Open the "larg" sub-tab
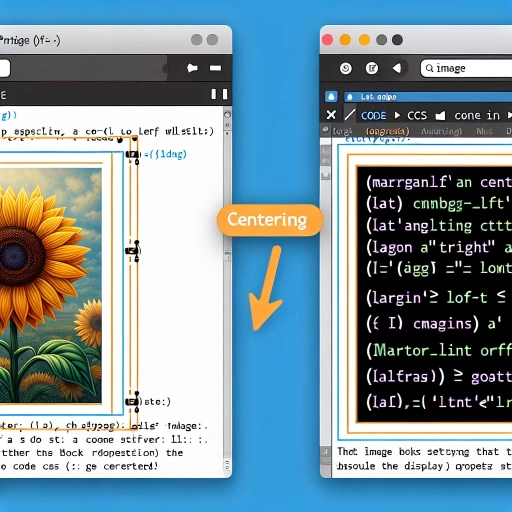 (342, 131)
